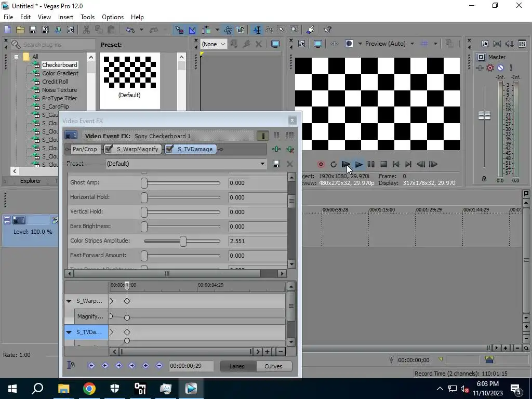This screenshot has width=532, height=399.
Task: Toggle Lock Envelopes to Events icon
Action: click(x=241, y=30)
